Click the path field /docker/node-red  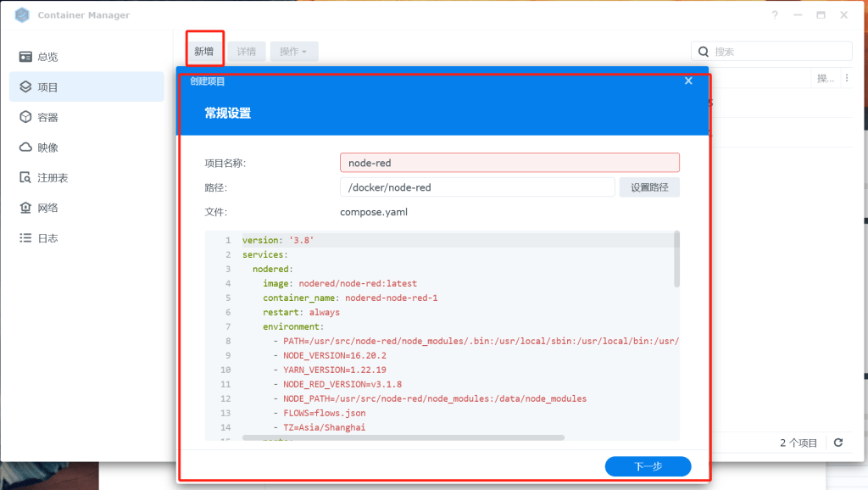pyautogui.click(x=477, y=187)
